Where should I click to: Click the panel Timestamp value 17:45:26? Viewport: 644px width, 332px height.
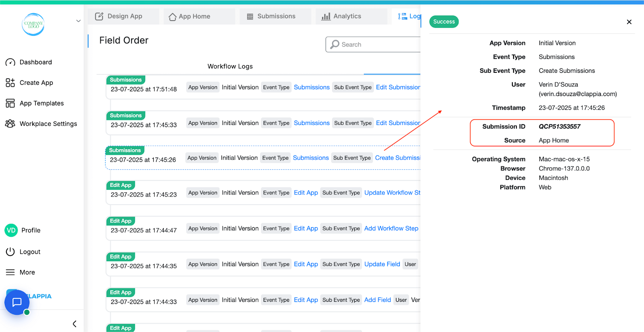572,108
